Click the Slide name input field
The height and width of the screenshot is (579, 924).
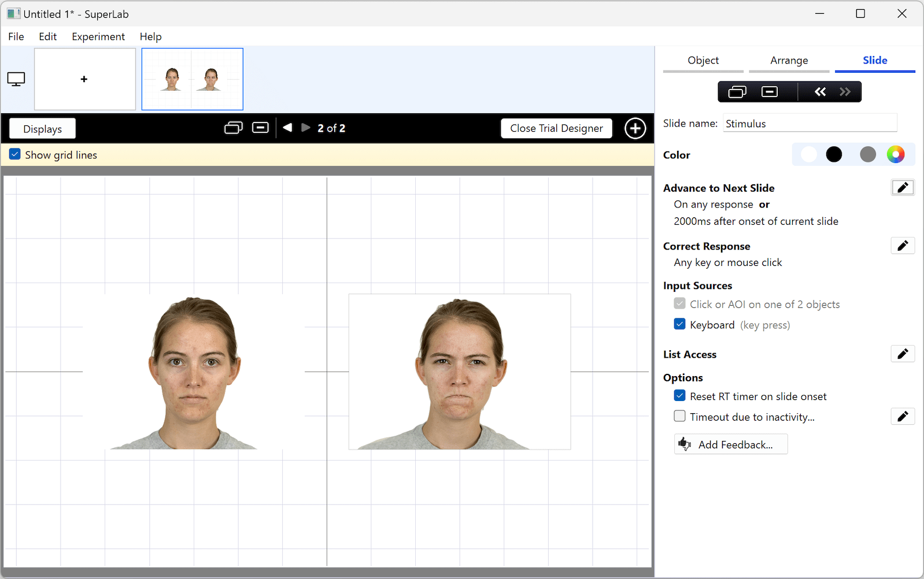click(x=810, y=124)
